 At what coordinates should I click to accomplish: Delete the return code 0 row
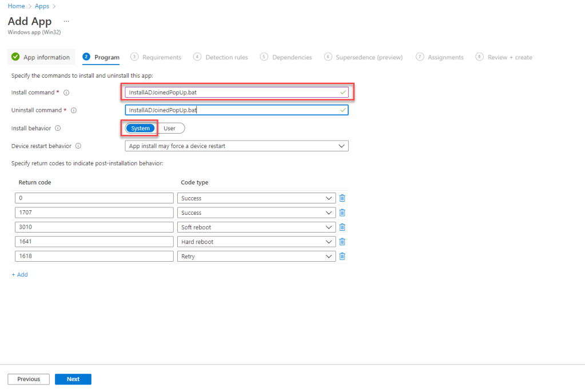(x=342, y=198)
